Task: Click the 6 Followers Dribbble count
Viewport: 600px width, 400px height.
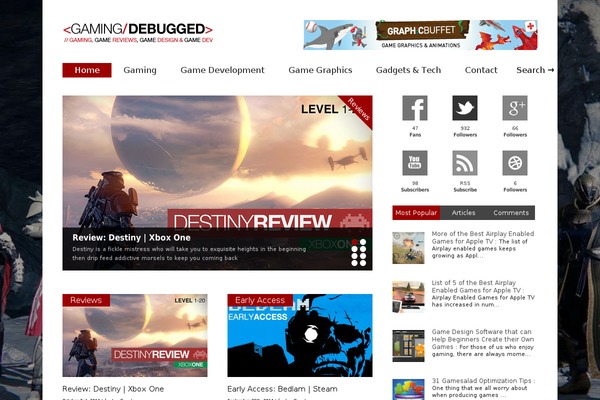Action: (x=515, y=186)
